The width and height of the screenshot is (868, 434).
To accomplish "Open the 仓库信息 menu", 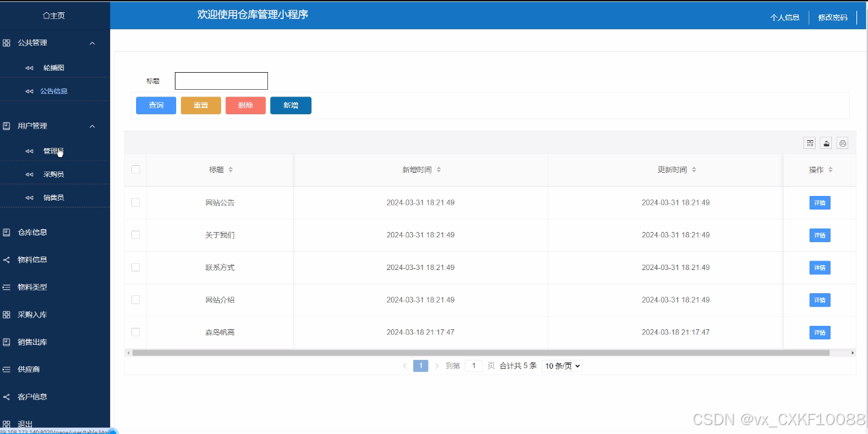I will (x=32, y=232).
